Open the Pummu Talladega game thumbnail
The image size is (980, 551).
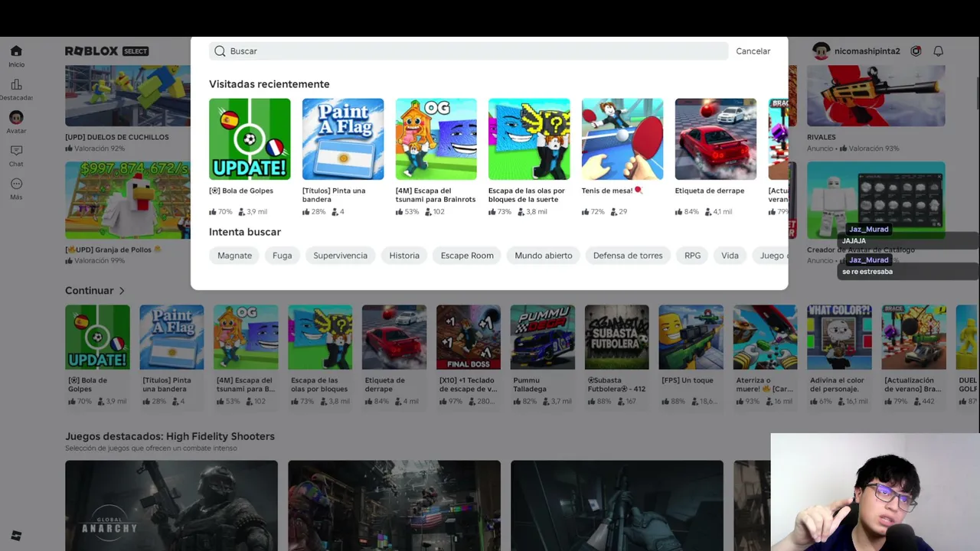[x=543, y=337]
